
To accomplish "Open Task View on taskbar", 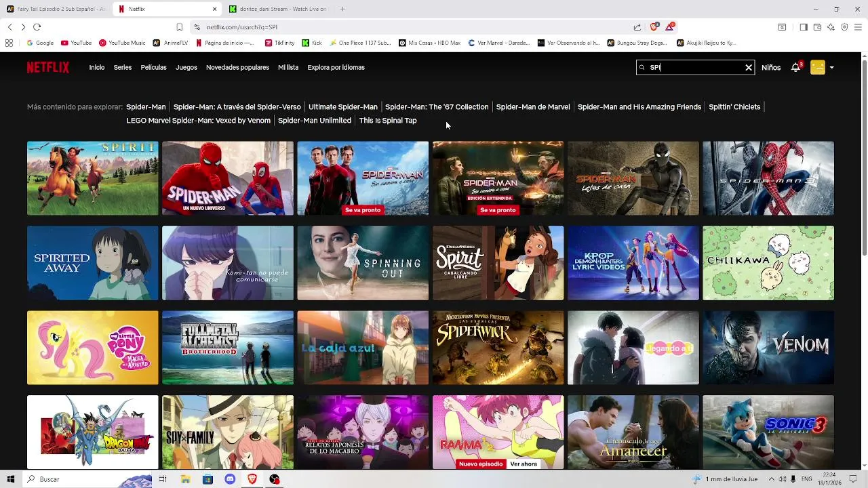I will tap(163, 479).
